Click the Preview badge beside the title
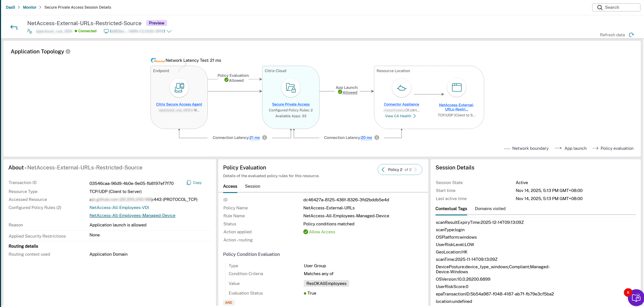Viewport: 644px width, 307px height. pos(157,23)
